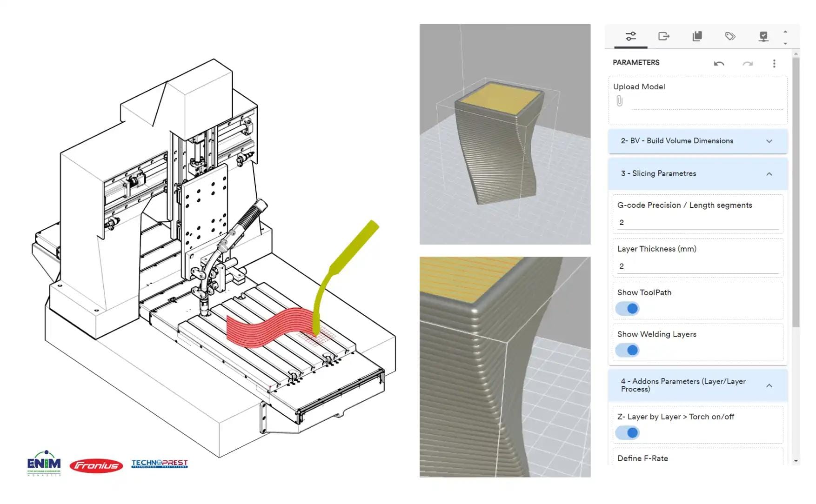Switch to the active Parameters panel tab

click(631, 36)
